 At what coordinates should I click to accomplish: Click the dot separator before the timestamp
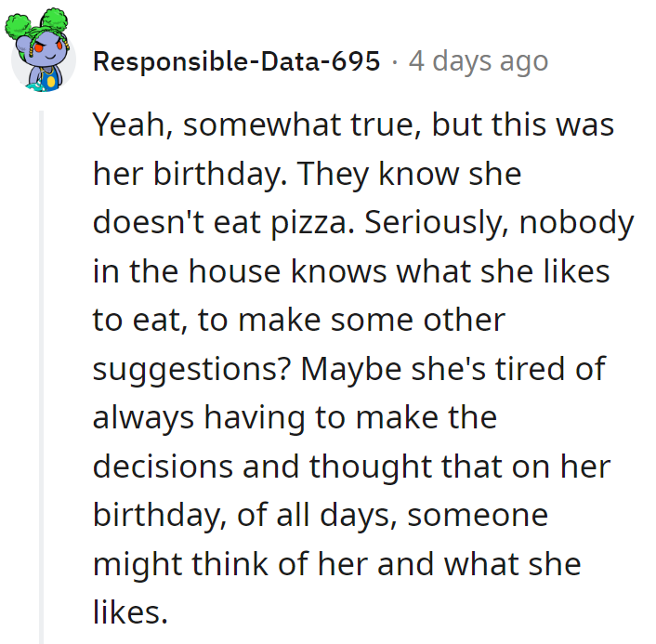395,62
